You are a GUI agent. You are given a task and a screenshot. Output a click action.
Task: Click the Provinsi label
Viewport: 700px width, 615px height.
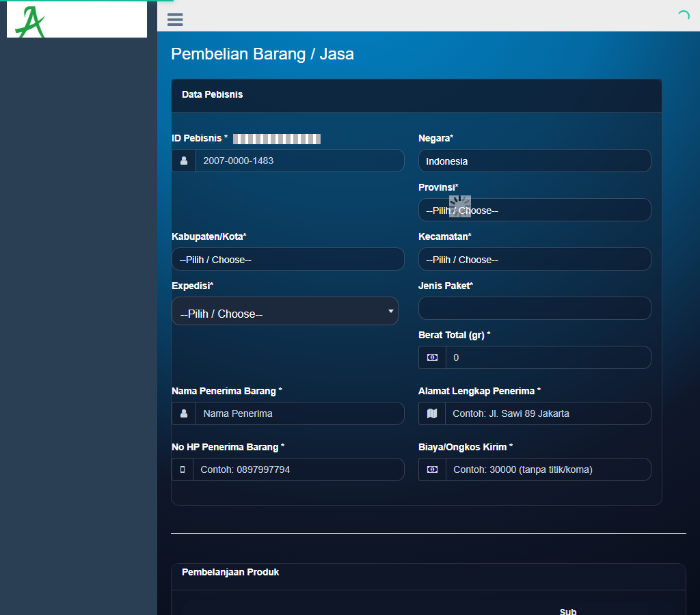tap(438, 187)
